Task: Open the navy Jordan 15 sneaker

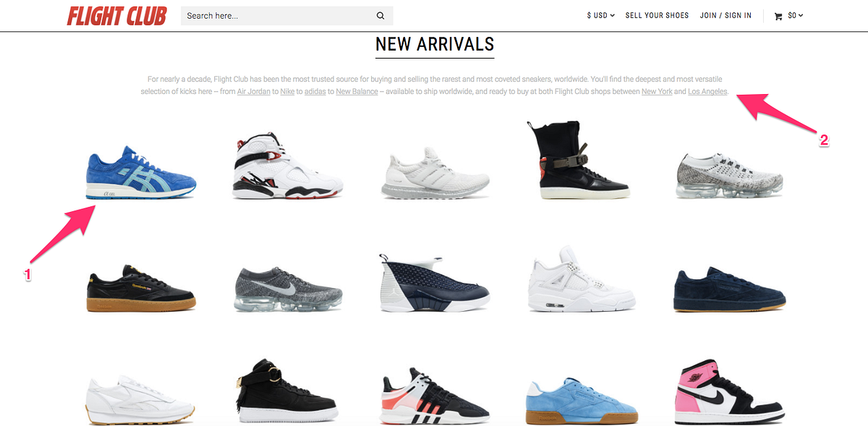Action: (x=433, y=283)
